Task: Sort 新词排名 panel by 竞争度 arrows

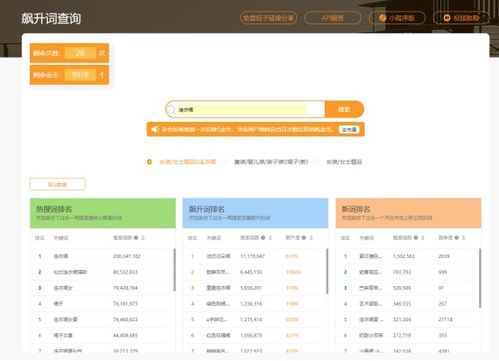Action: (464, 238)
